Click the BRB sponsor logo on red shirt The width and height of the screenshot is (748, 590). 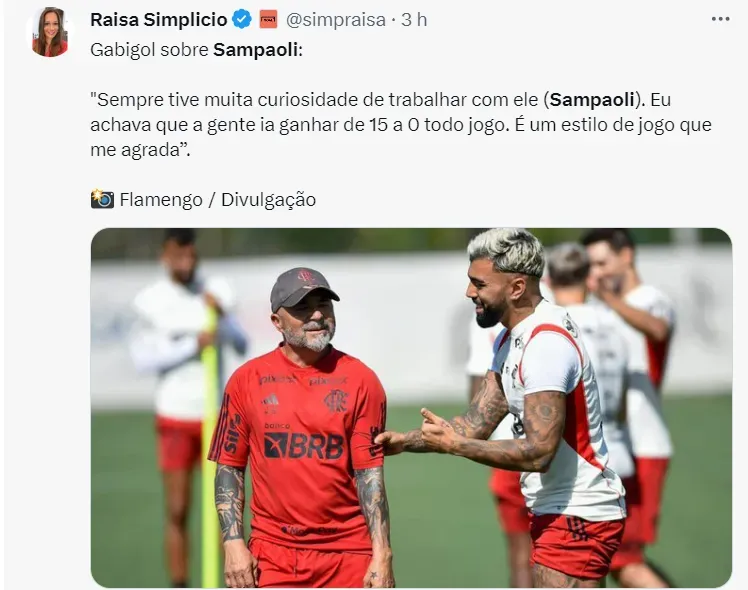click(303, 445)
